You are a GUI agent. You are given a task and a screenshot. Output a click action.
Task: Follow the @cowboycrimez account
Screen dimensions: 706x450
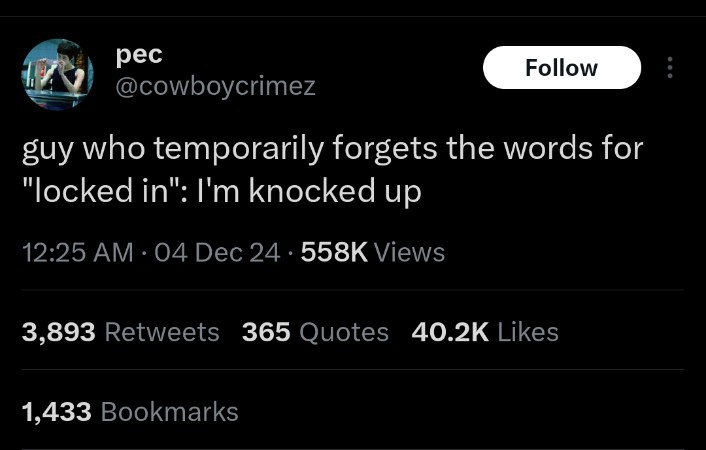[x=561, y=68]
